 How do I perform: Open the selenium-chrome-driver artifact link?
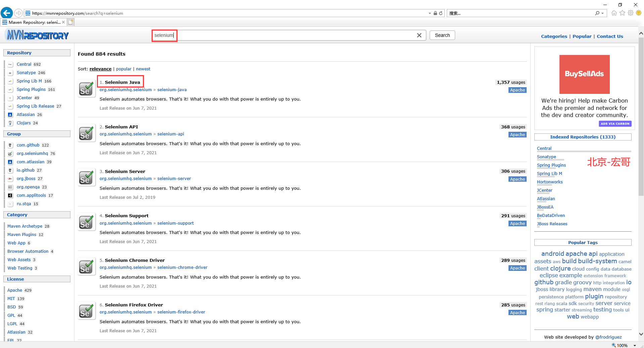pos(182,267)
